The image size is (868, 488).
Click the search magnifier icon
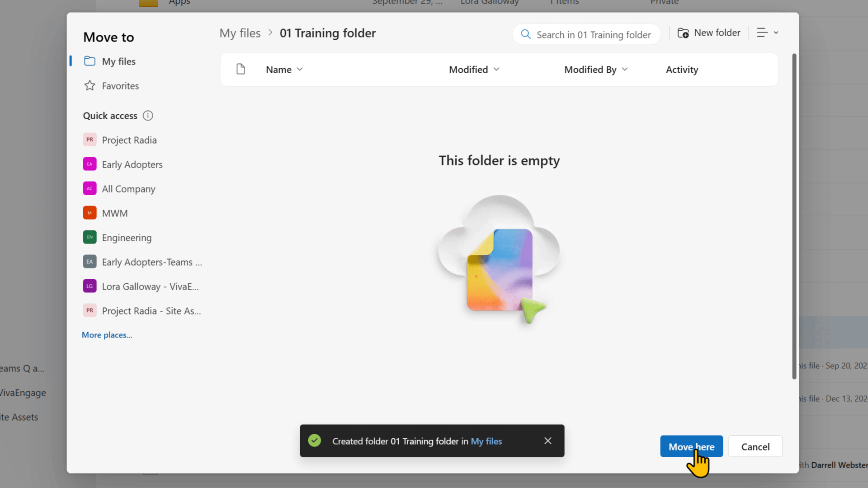(x=525, y=34)
